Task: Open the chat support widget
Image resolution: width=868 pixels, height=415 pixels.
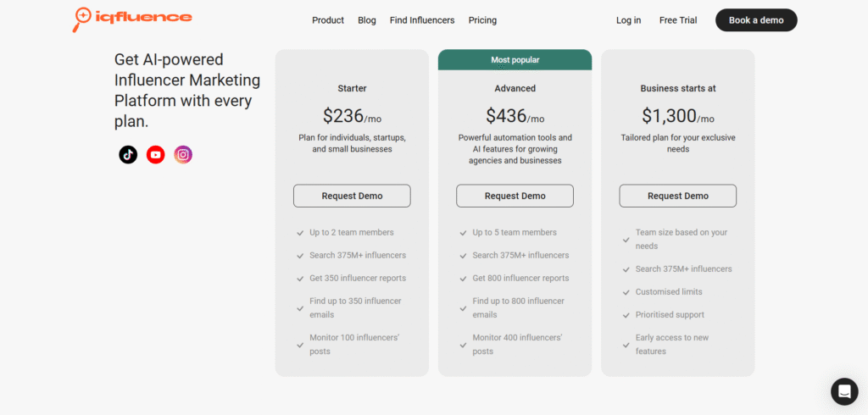Action: [844, 391]
